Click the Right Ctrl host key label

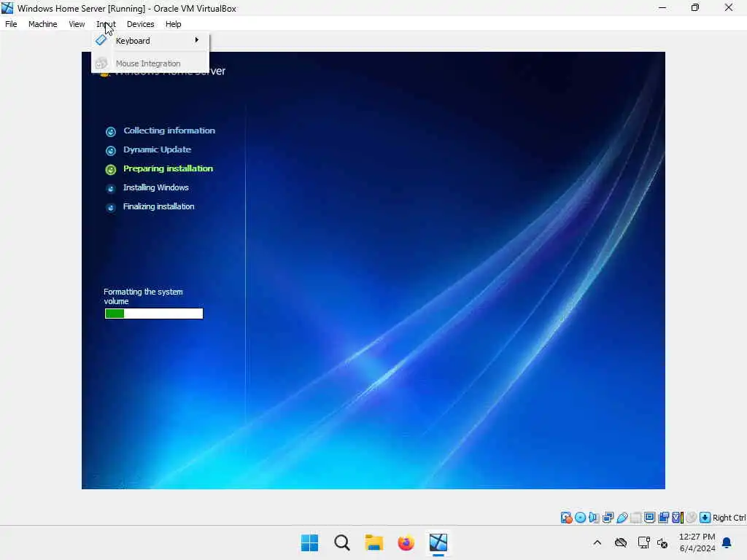pos(729,518)
